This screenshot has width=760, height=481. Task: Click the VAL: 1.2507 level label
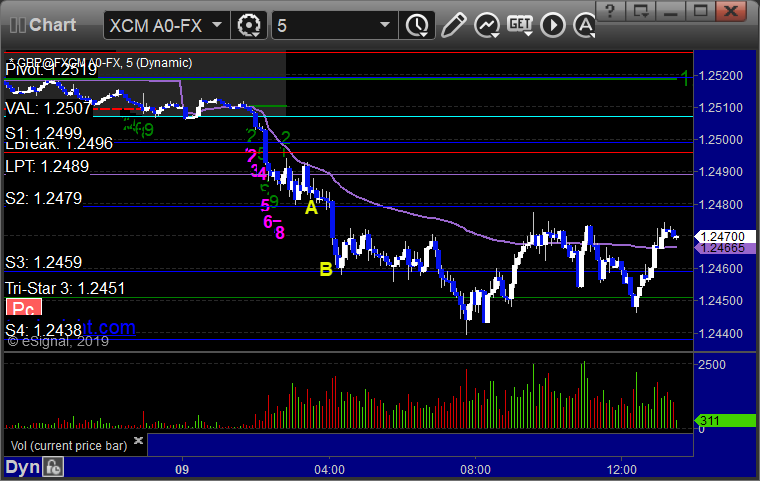[48, 108]
